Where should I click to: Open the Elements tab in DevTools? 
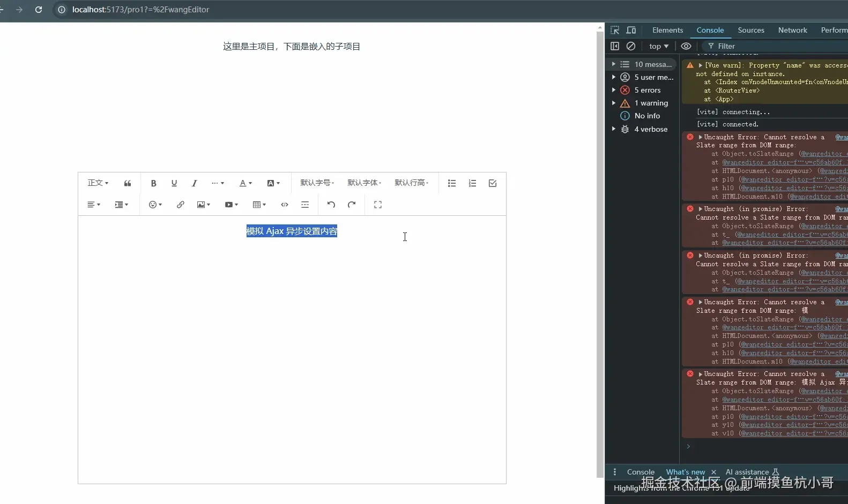click(x=667, y=30)
